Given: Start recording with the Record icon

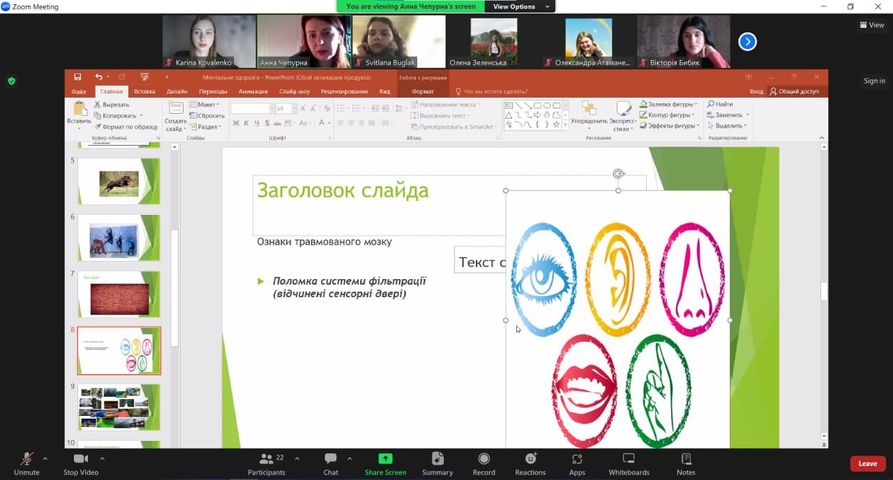Looking at the screenshot, I should click(x=484, y=460).
